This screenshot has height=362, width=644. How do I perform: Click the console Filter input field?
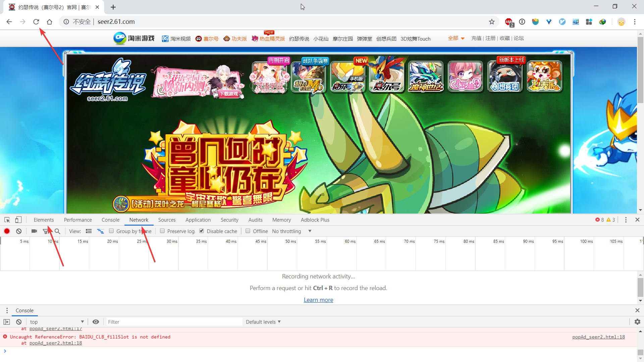coord(174,322)
